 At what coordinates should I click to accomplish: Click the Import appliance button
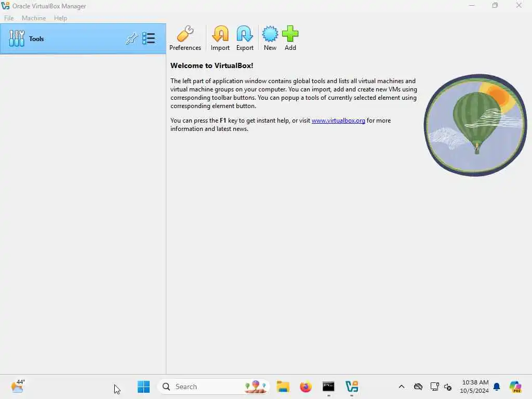[220, 38]
